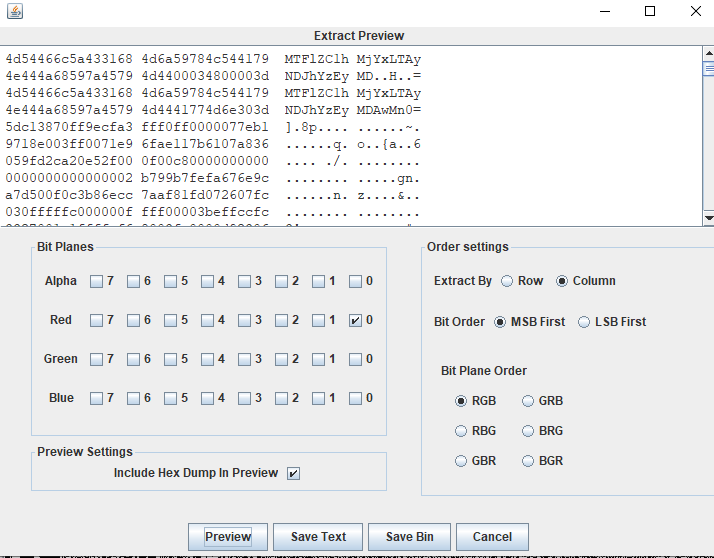Tick the Blue bit plane 0 checkbox
Screen dimensions: 714x558
[355, 398]
